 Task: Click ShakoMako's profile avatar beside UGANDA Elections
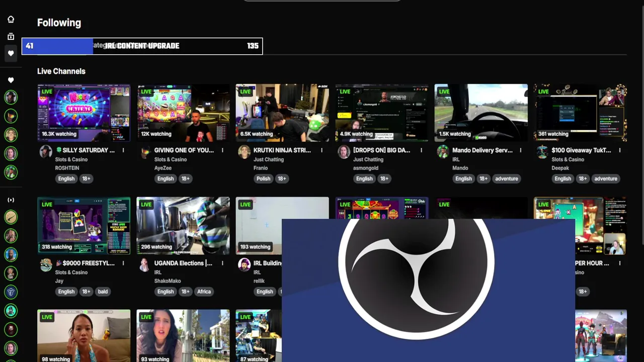click(x=145, y=265)
